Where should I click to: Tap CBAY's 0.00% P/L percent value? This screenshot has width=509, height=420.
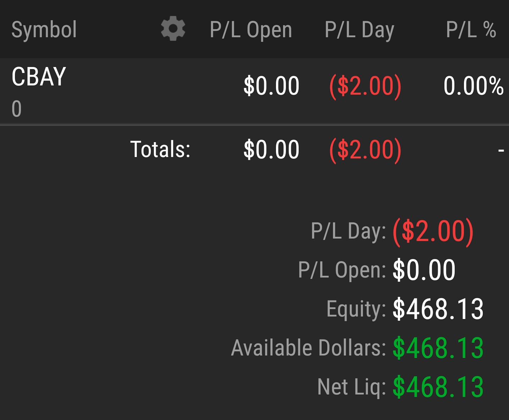click(x=473, y=86)
